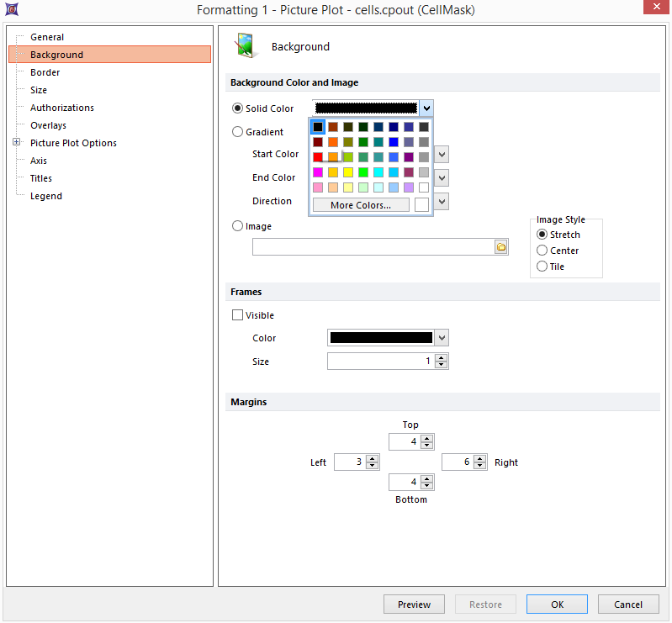Select Image background radio button
Image resolution: width=672 pixels, height=623 pixels.
coord(237,226)
